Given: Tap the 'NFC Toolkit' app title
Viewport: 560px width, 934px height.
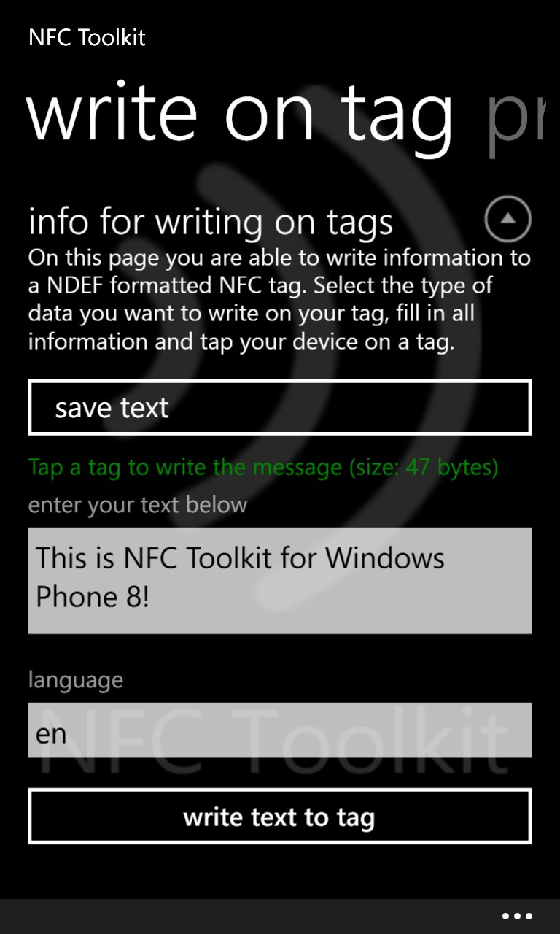Looking at the screenshot, I should pos(87,37).
